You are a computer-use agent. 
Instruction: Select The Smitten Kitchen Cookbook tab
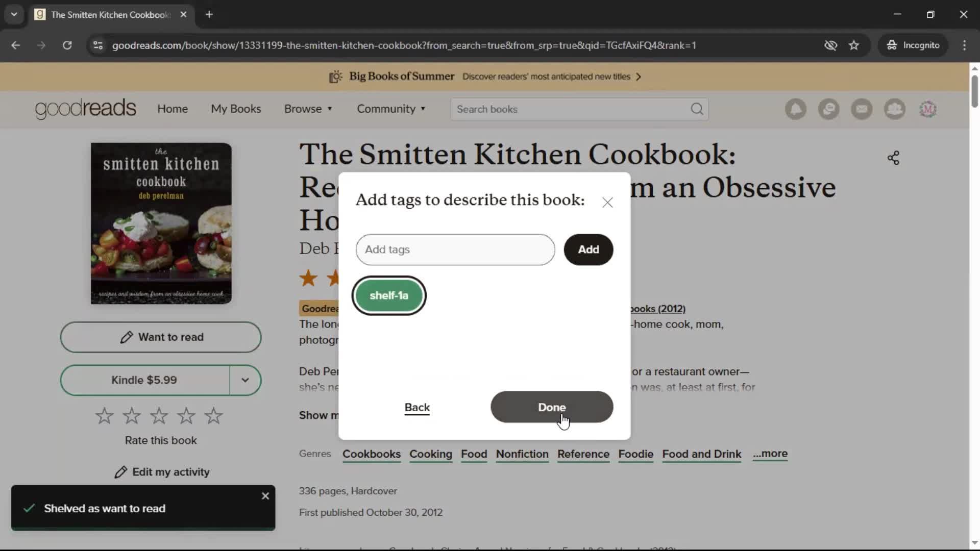pyautogui.click(x=110, y=15)
